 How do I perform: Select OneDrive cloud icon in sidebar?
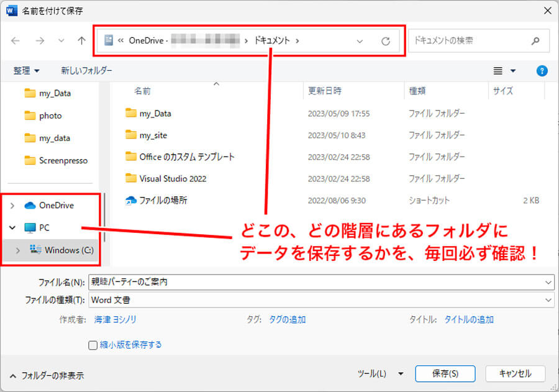[30, 206]
